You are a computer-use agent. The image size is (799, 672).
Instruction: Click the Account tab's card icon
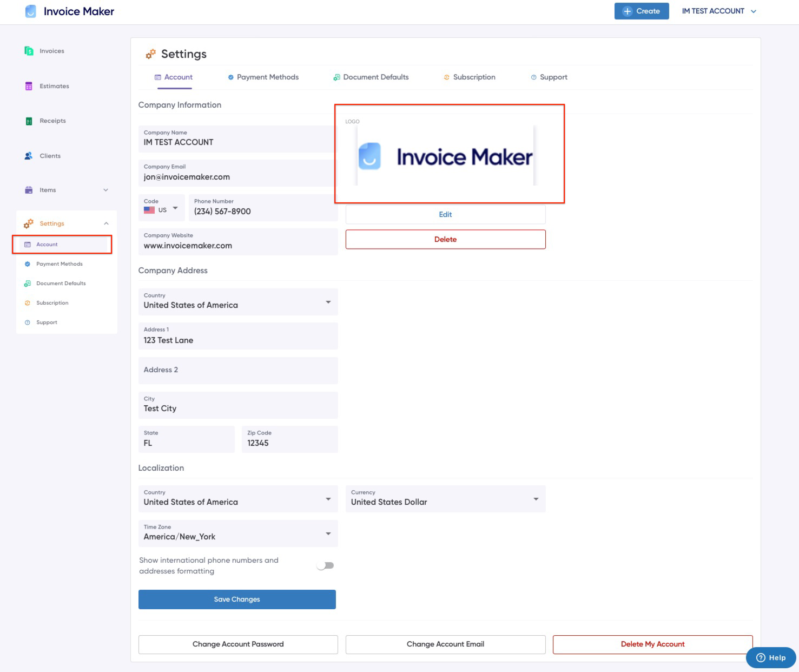pos(158,77)
